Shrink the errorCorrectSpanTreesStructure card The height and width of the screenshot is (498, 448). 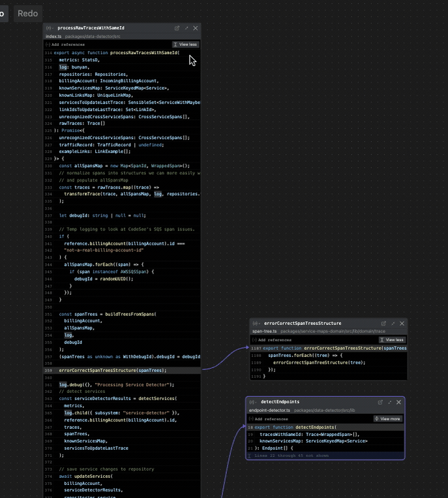click(393, 323)
